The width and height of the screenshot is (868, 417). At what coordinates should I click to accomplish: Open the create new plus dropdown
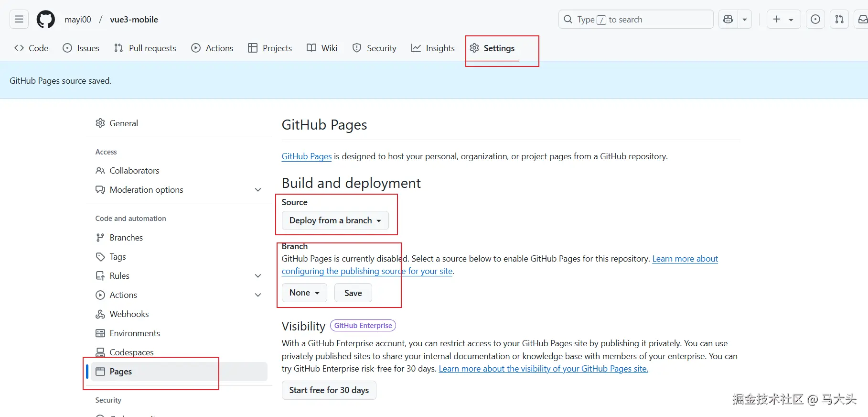coord(783,19)
